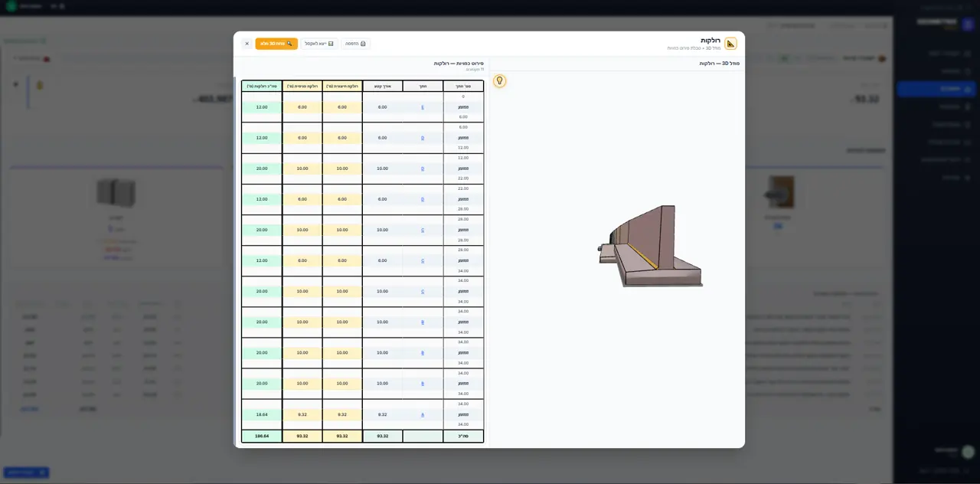Toggle the lightbulb icon in the 3D viewer

[x=500, y=80]
